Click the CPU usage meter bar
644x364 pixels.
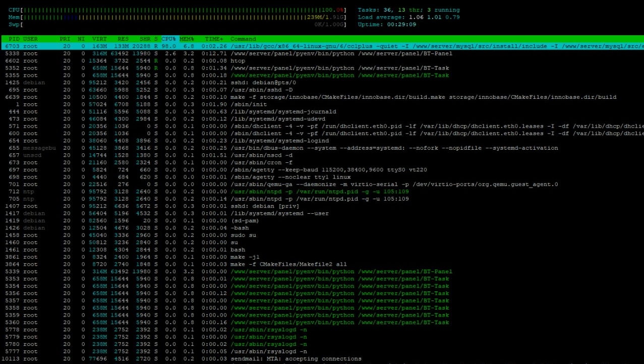[x=177, y=10]
